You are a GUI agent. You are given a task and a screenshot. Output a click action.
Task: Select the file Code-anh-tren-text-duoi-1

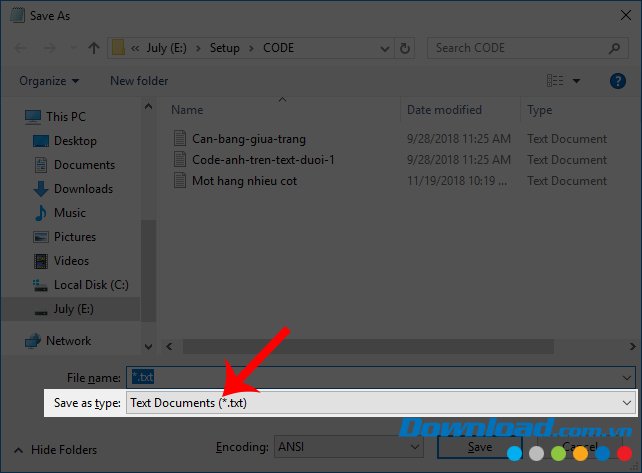pos(263,160)
